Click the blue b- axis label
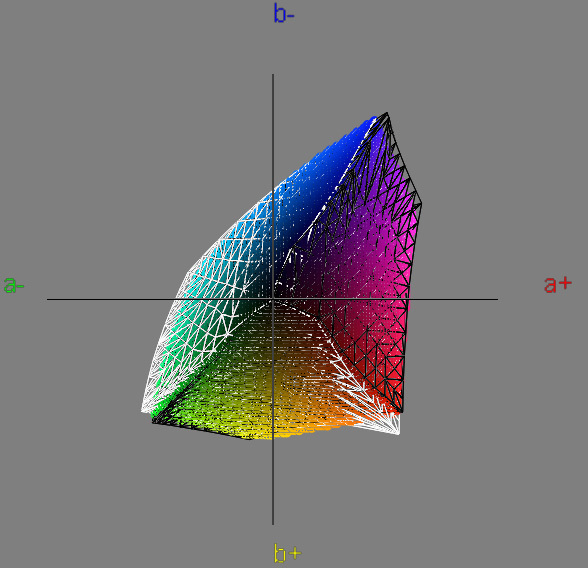Screen dimensions: 588x568 (284, 13)
